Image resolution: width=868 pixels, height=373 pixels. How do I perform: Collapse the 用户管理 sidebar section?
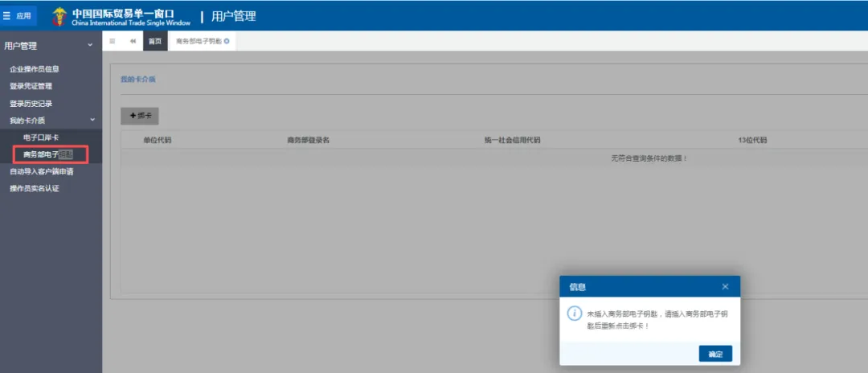pyautogui.click(x=90, y=45)
